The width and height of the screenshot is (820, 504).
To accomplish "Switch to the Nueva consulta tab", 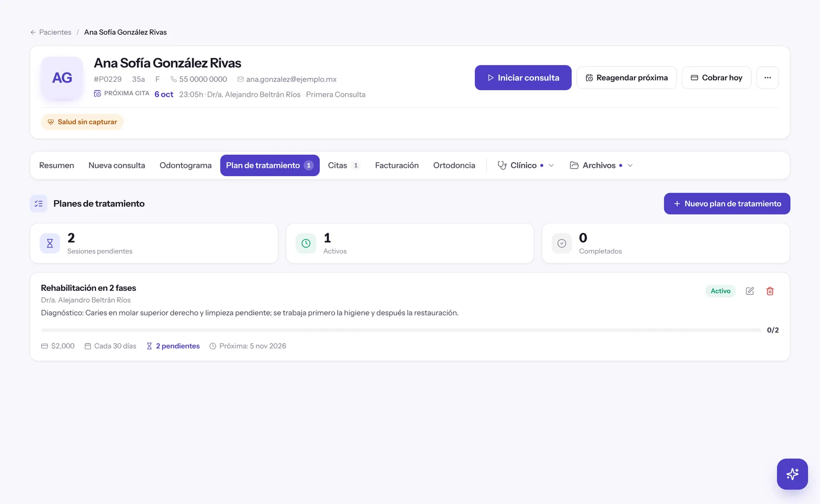I will [117, 165].
